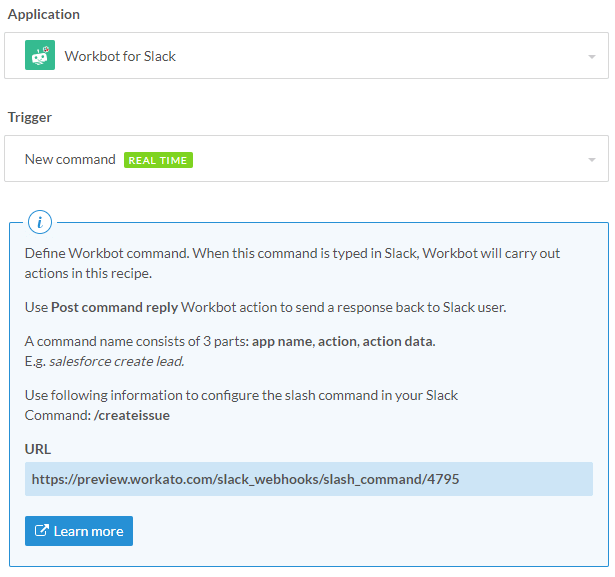The image size is (615, 577).
Task: Click the Learn more button
Action: [79, 531]
